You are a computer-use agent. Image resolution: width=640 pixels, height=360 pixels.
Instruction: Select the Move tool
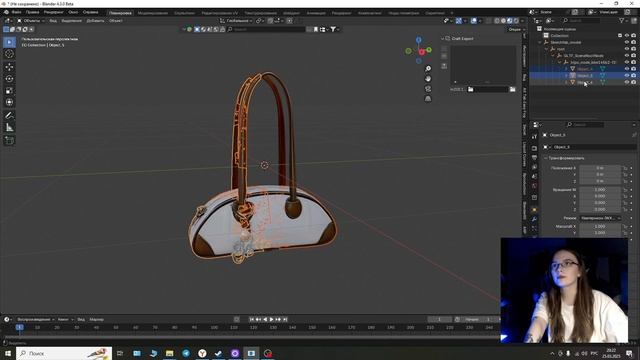[x=9, y=67]
